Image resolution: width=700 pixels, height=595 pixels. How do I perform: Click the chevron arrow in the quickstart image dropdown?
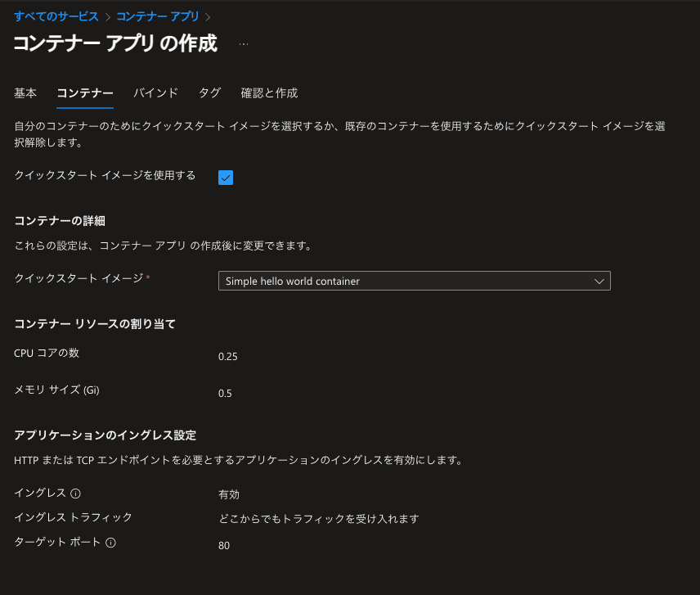coord(599,282)
